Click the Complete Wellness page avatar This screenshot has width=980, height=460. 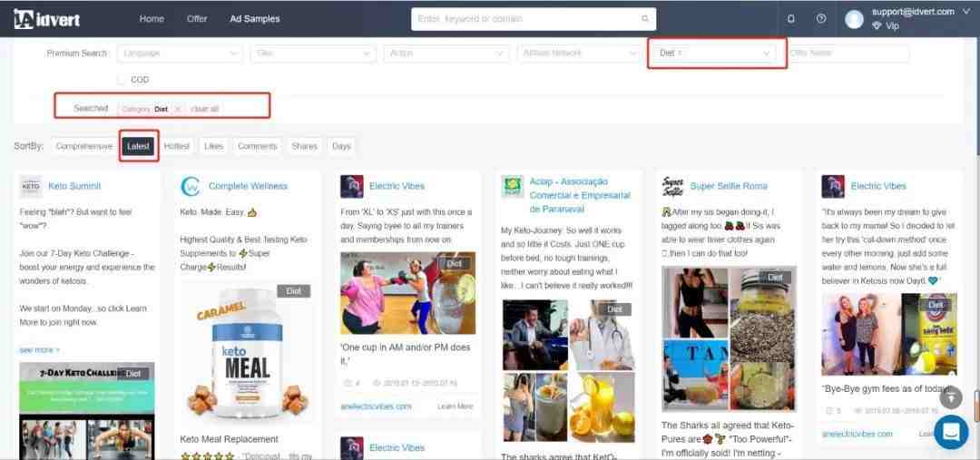[191, 186]
